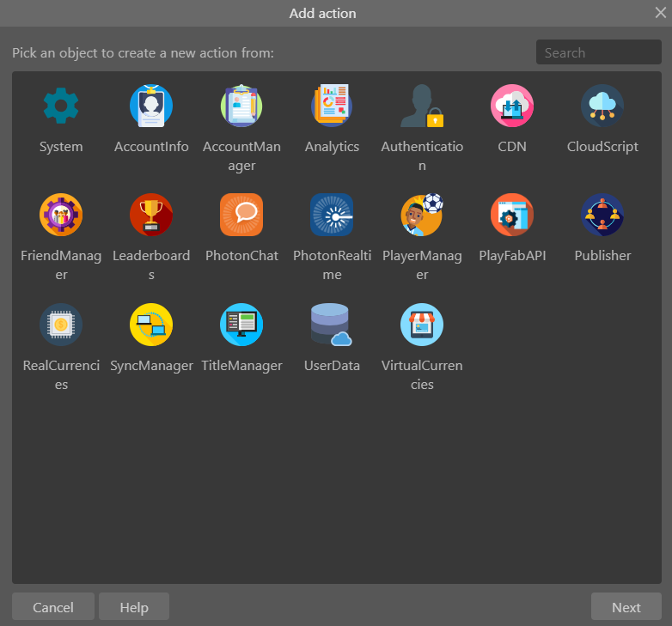Pick the RealCurrencies chip icon

pyautogui.click(x=61, y=325)
